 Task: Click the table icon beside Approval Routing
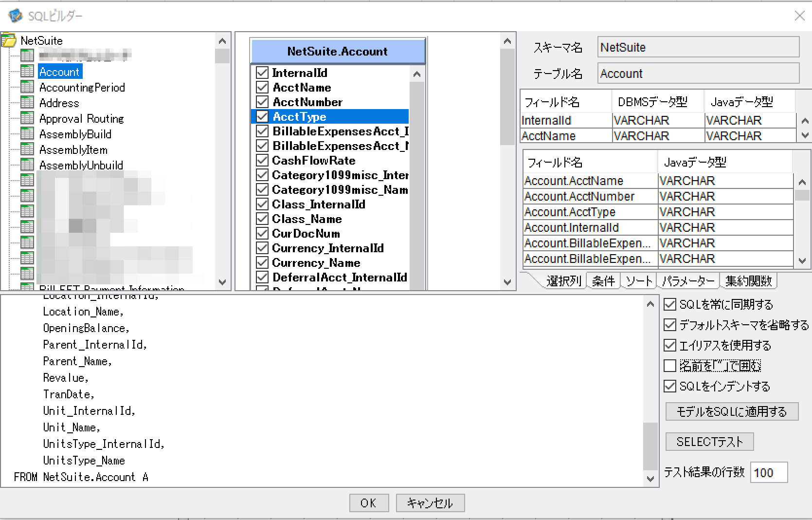pos(27,118)
